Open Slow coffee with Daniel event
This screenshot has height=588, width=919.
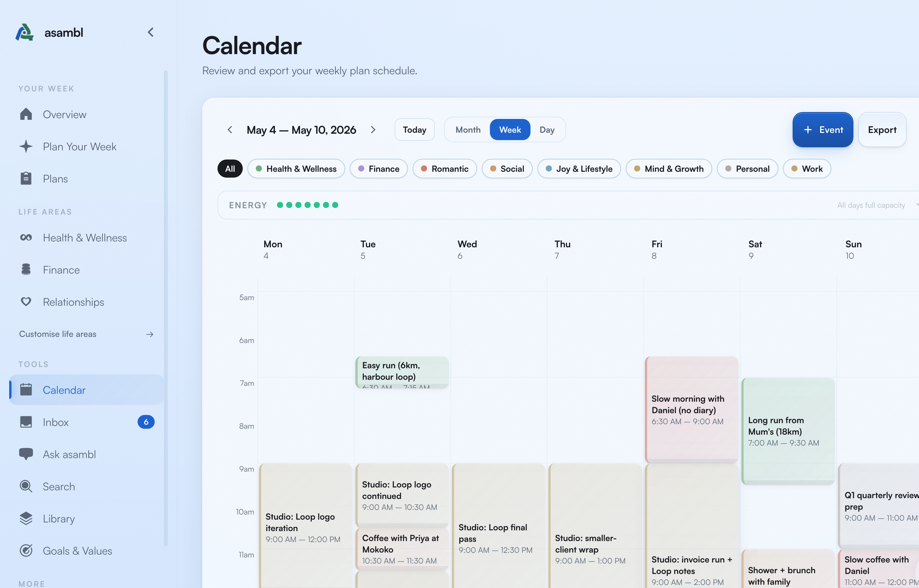click(878, 569)
